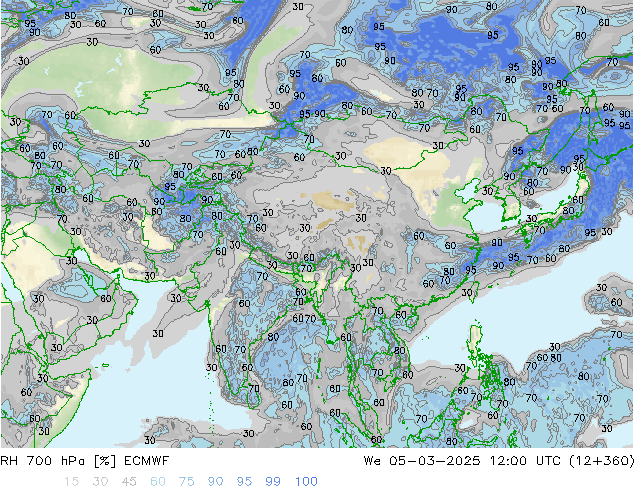Image resolution: width=634 pixels, height=490 pixels.
Task: Click the "(12+360)" forecast offset text
Action: 601,460
